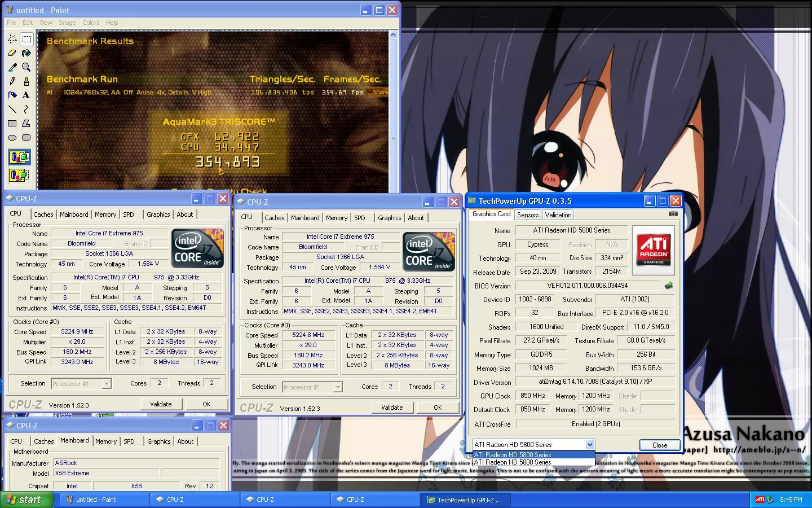Screen dimensions: 812x508
Task: Choose the transparent selection option in Paint toolbox
Action: (19, 176)
